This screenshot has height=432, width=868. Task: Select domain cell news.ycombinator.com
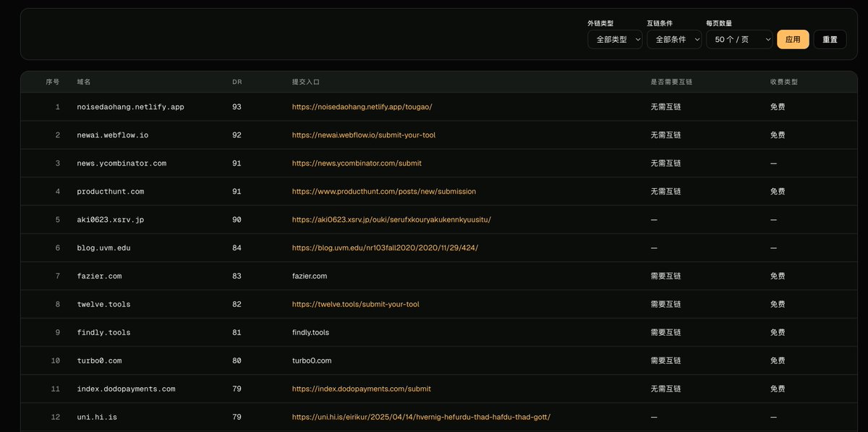pyautogui.click(x=122, y=164)
